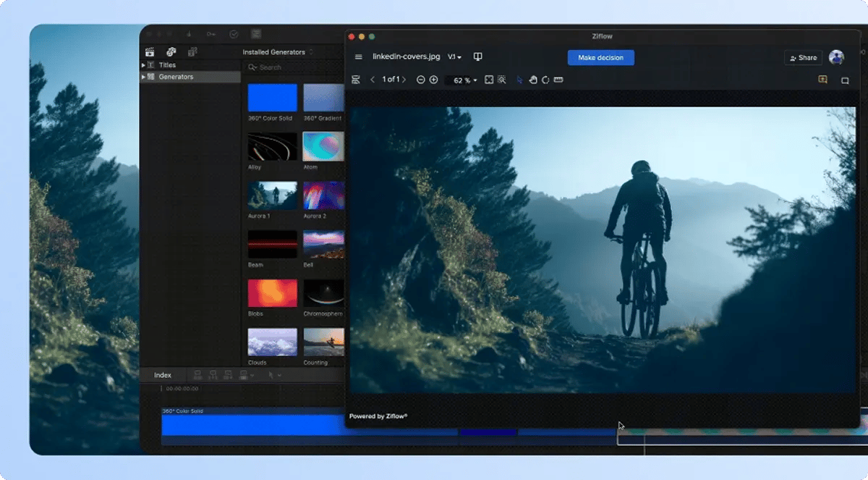This screenshot has height=480, width=868.
Task: Click the fit-to-screen icon
Action: click(x=489, y=80)
